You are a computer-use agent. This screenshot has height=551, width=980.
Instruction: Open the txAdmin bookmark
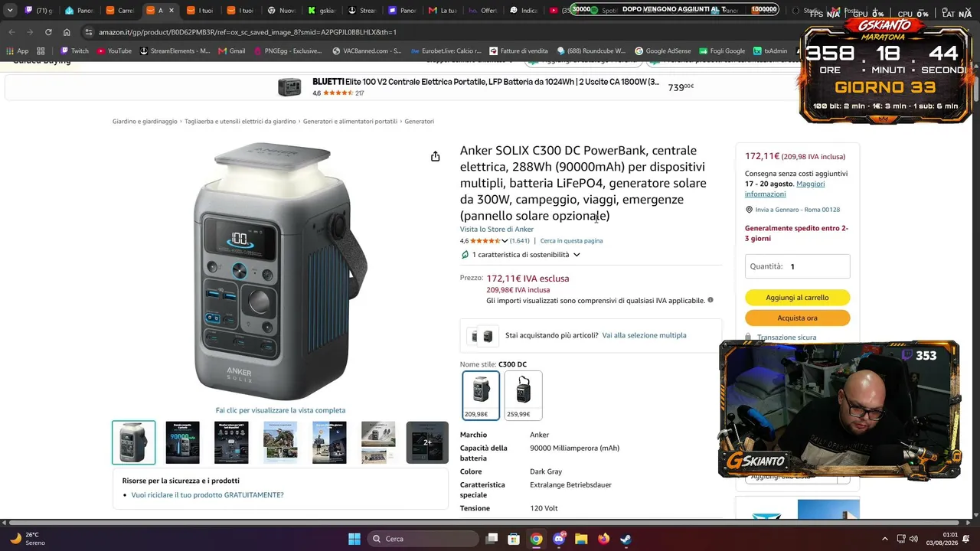pyautogui.click(x=770, y=51)
